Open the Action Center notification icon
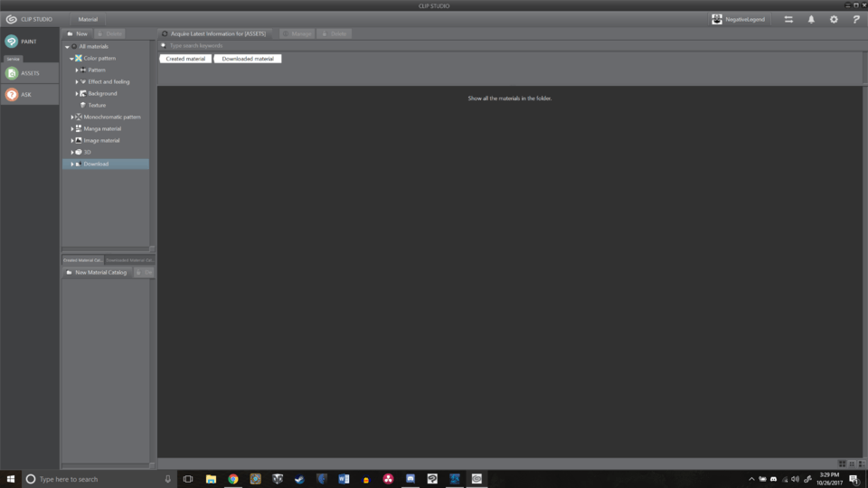The image size is (868, 488). (x=854, y=479)
